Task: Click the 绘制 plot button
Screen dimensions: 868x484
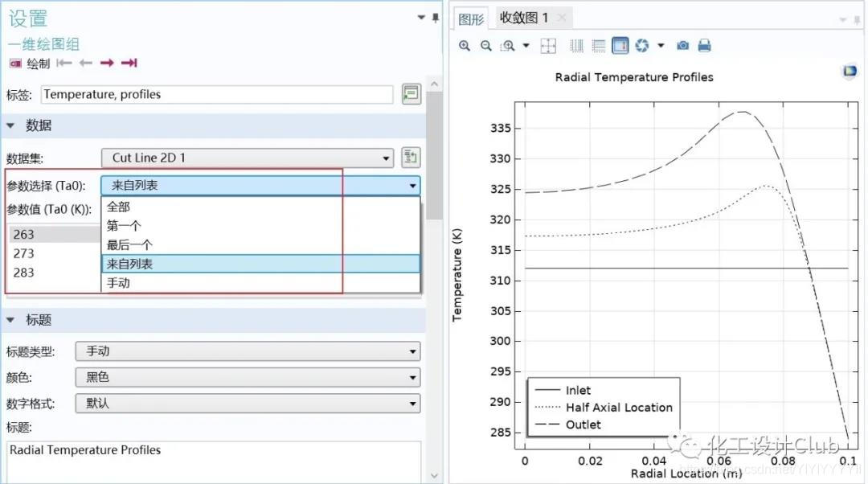Action: coord(30,64)
